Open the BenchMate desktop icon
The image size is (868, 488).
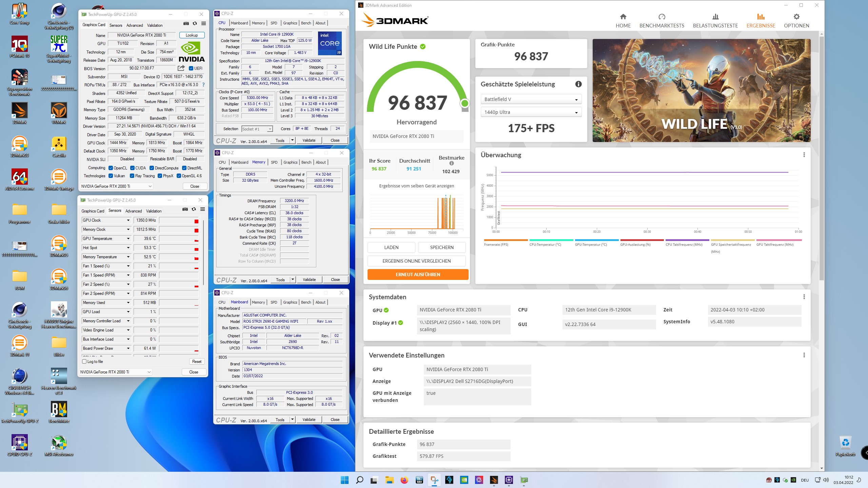(59, 412)
